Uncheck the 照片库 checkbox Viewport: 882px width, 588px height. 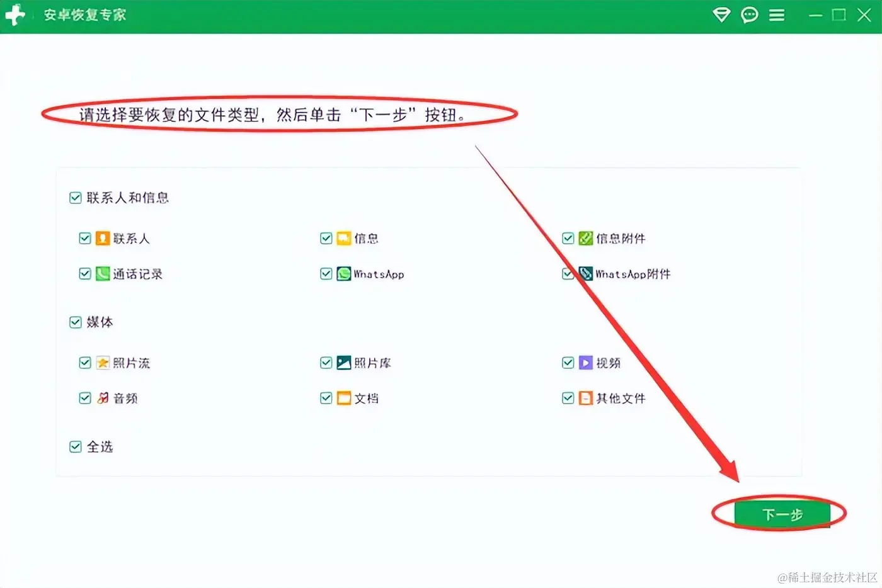326,363
